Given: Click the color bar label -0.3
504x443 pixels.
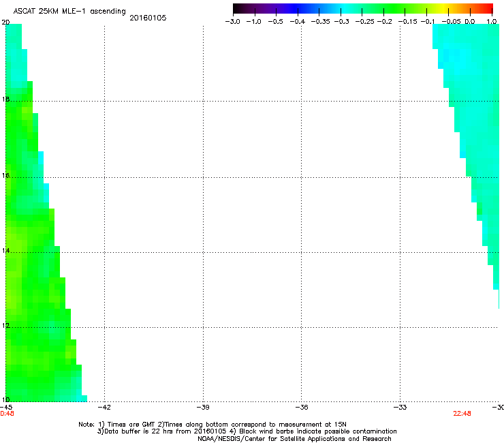Looking at the screenshot, I should point(341,22).
